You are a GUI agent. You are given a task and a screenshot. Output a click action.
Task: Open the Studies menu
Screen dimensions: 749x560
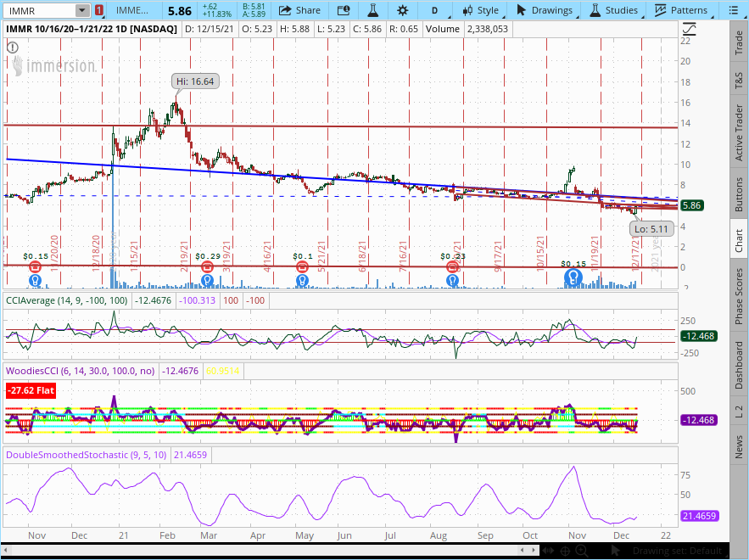(613, 10)
